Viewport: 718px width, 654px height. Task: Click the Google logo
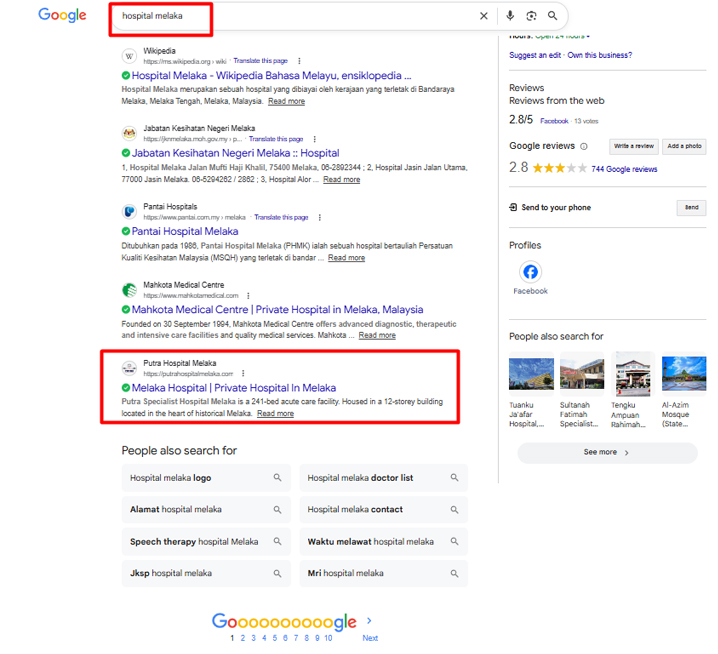pyautogui.click(x=62, y=15)
